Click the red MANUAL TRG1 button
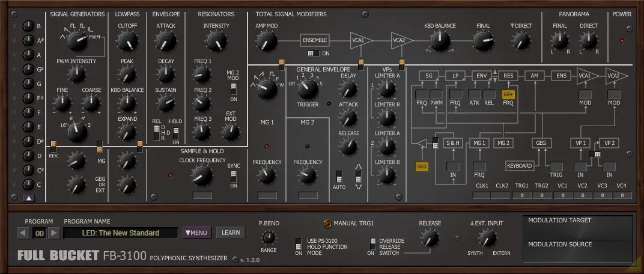This screenshot has width=644, height=274. coord(327,224)
